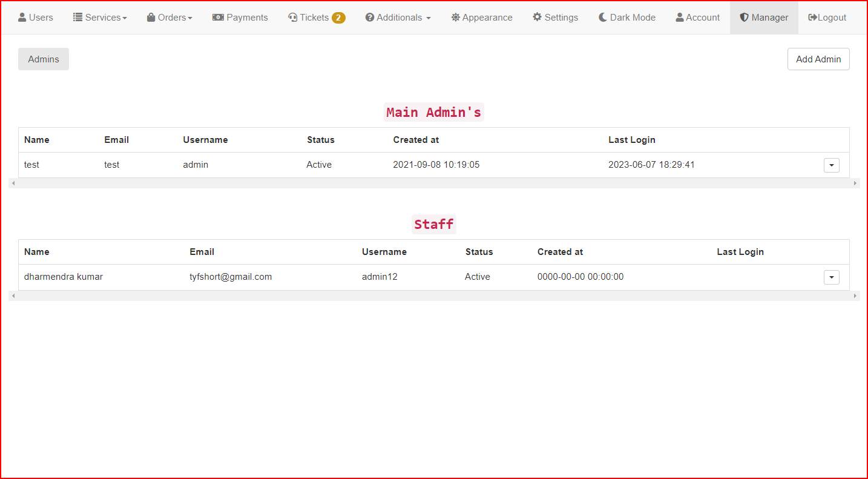Open the Account page

(698, 18)
